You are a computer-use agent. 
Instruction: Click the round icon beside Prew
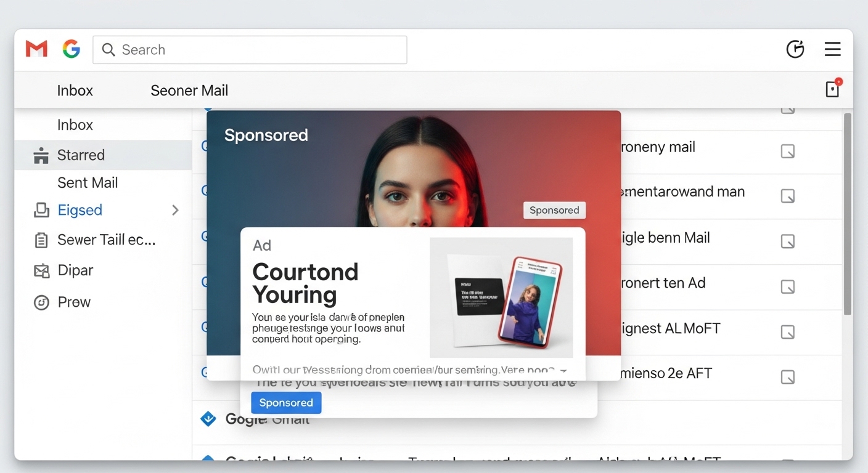pos(41,302)
